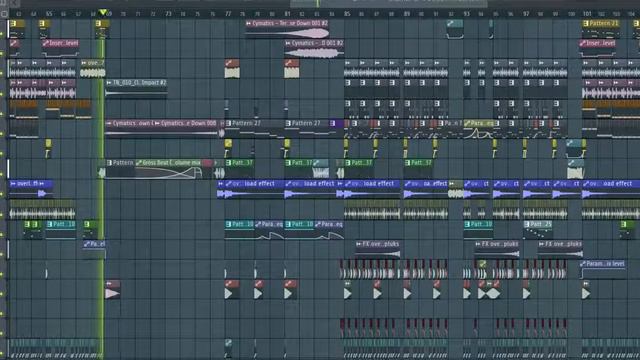Select the ov..oa..effect clip at bar 89
Viewport: 640px width, 360px height.
coord(426,189)
